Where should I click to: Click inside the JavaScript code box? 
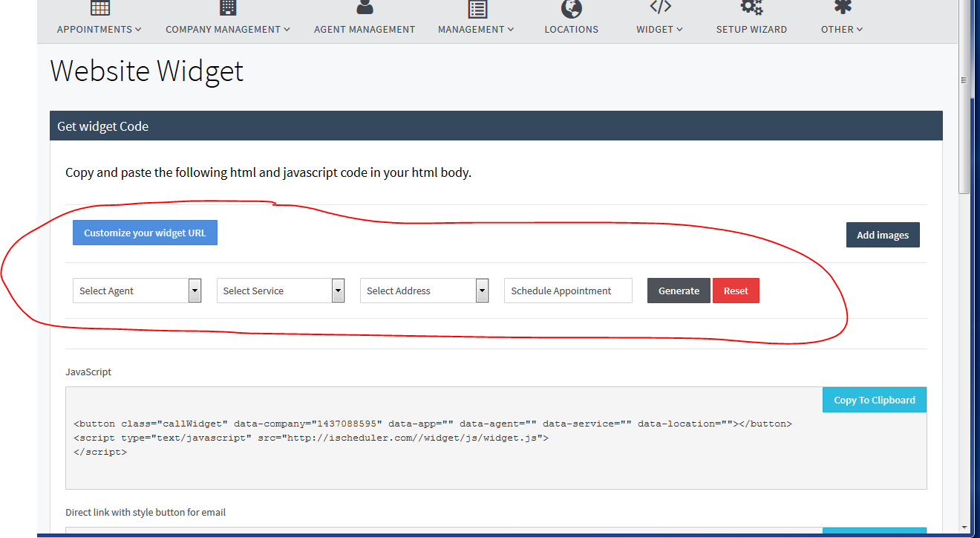click(496, 438)
